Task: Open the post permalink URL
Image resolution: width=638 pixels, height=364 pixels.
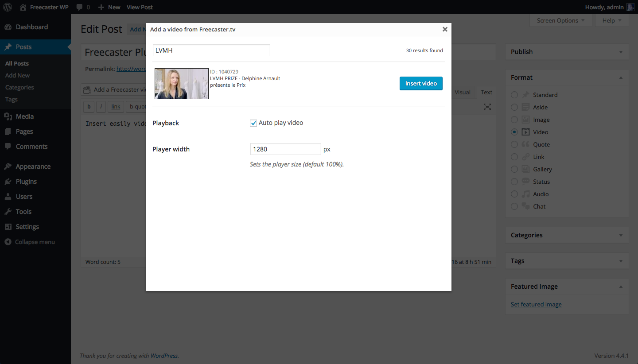Action: point(131,69)
